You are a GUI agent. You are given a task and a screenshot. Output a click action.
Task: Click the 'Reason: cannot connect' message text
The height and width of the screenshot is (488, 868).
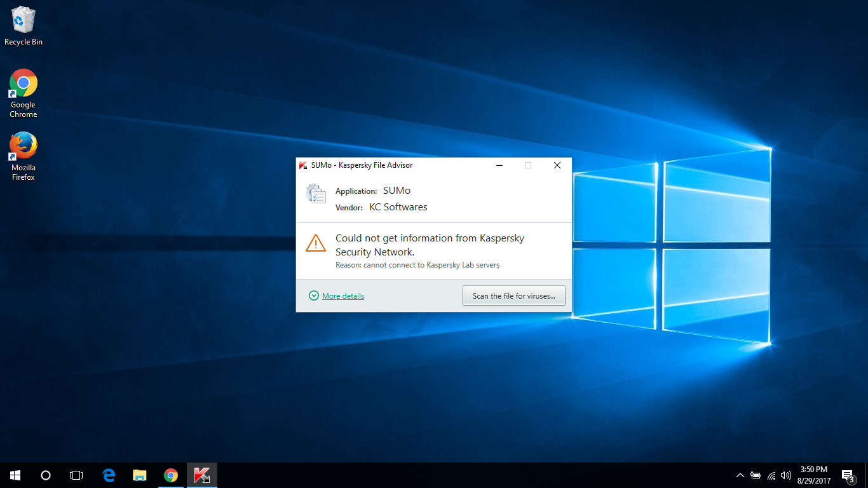coord(417,265)
